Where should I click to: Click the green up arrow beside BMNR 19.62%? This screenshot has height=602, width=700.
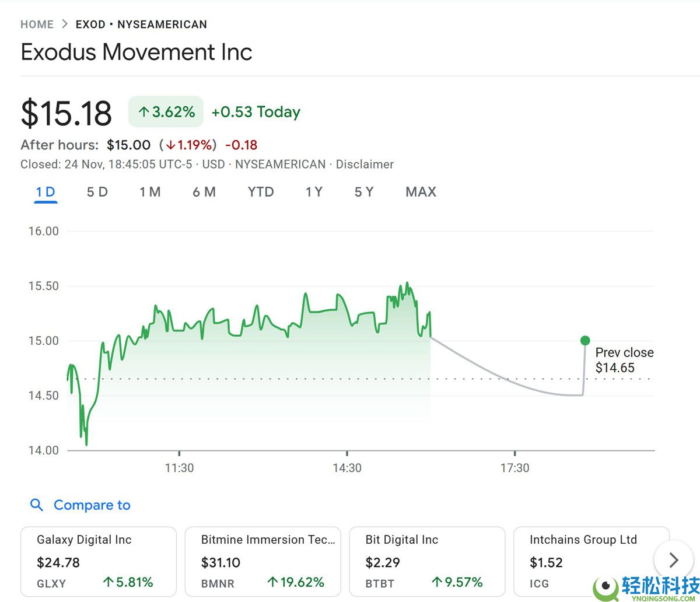272,582
